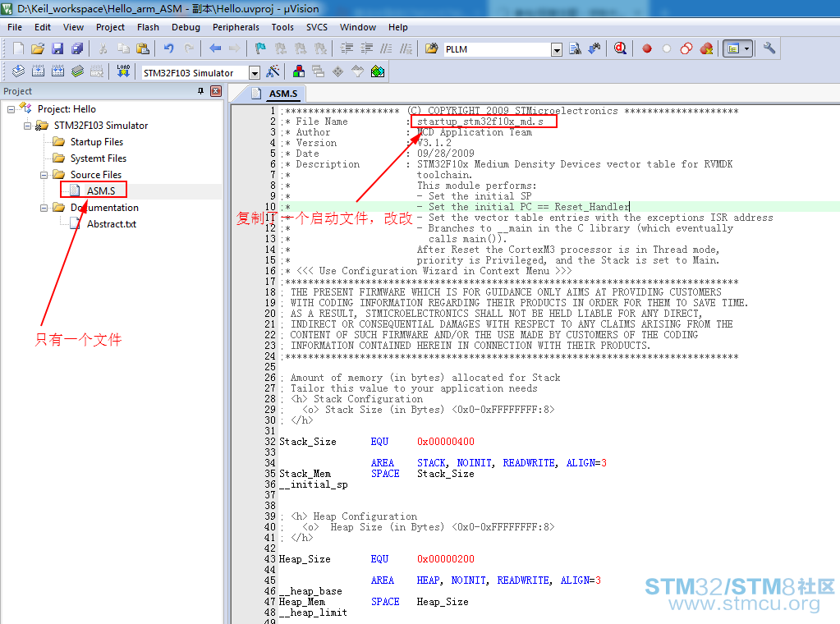Collapse the STM32F103 Simulator target node

pyautogui.click(x=27, y=126)
